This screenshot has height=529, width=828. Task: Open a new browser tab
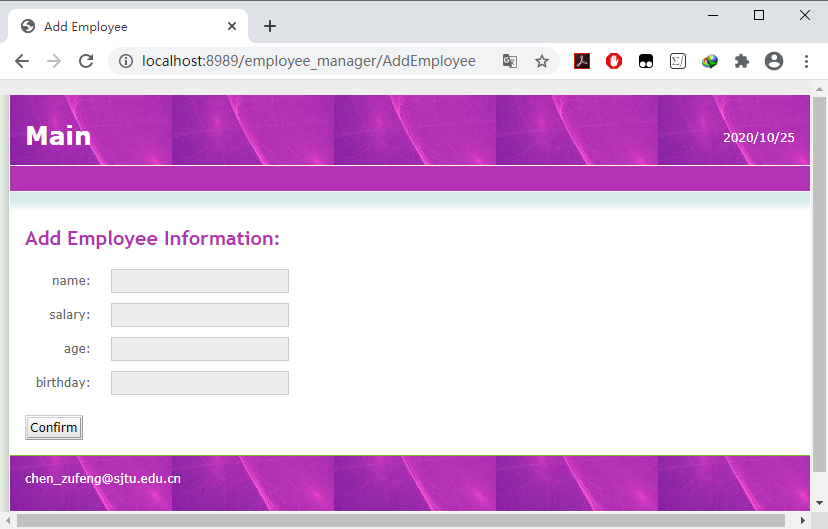[x=270, y=26]
